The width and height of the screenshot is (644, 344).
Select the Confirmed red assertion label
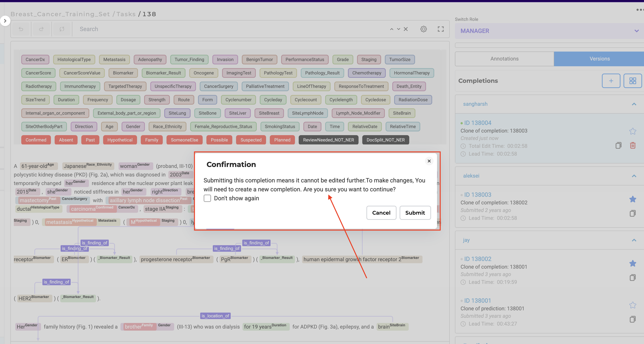click(x=36, y=140)
